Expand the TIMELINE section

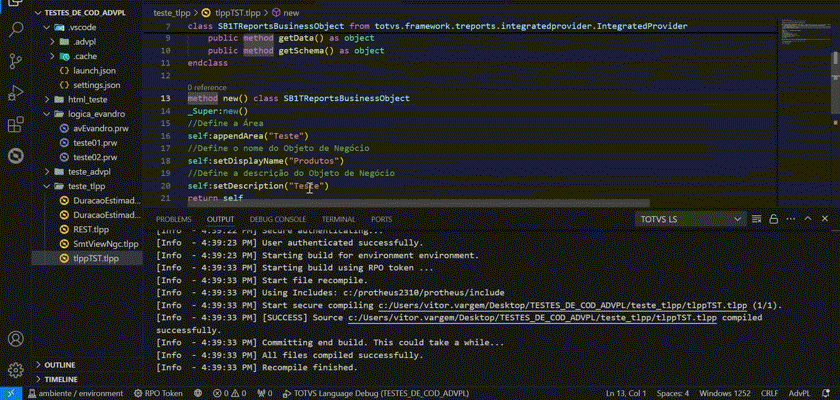pos(61,379)
